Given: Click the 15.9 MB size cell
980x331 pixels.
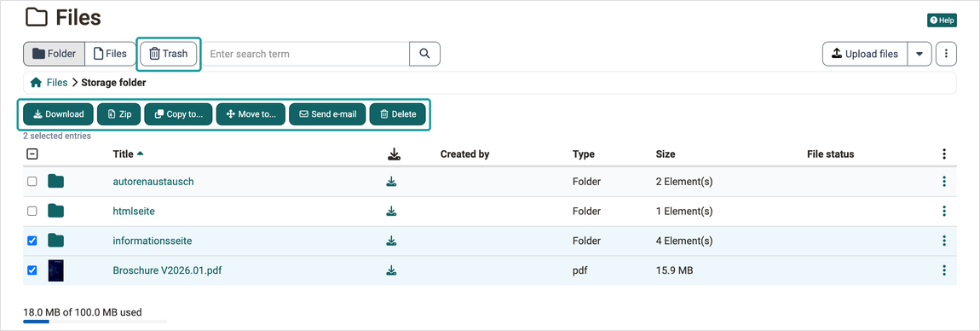Looking at the screenshot, I should click(x=674, y=270).
